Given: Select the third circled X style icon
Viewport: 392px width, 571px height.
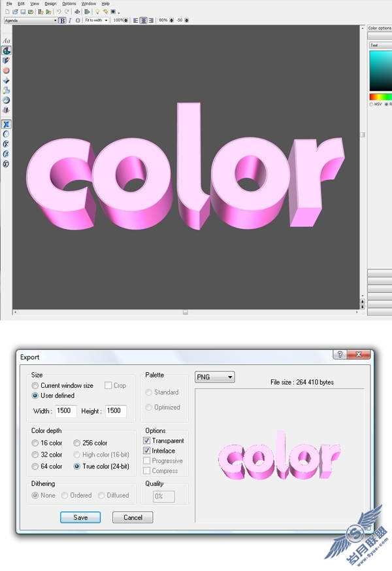Looking at the screenshot, I should [x=6, y=144].
